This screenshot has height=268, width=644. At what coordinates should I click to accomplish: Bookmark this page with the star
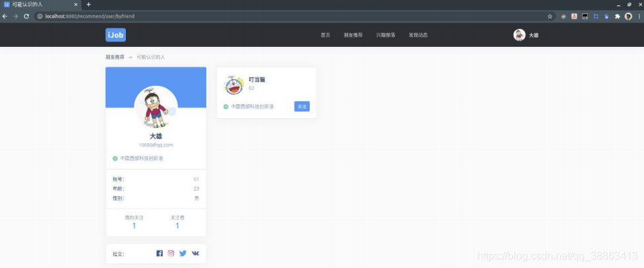click(x=550, y=16)
